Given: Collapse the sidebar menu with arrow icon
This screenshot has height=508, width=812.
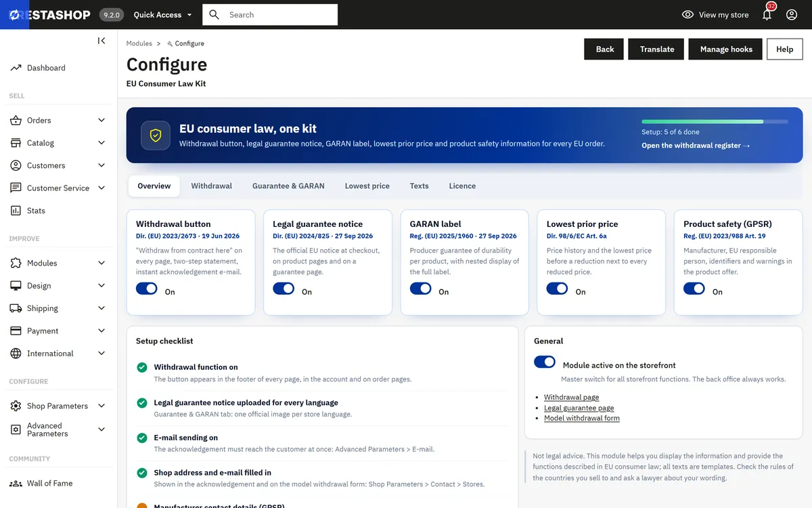Looking at the screenshot, I should [x=101, y=41].
